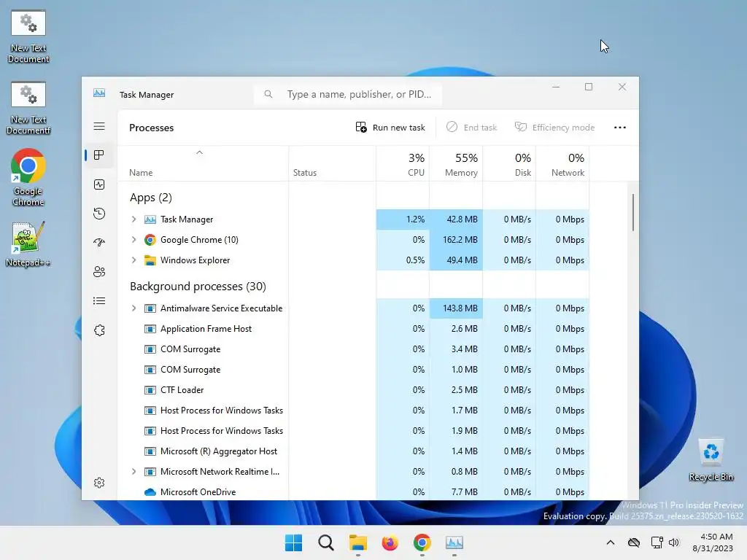This screenshot has width=747, height=560.
Task: Open Task Manager settings gear
Action: (x=99, y=483)
